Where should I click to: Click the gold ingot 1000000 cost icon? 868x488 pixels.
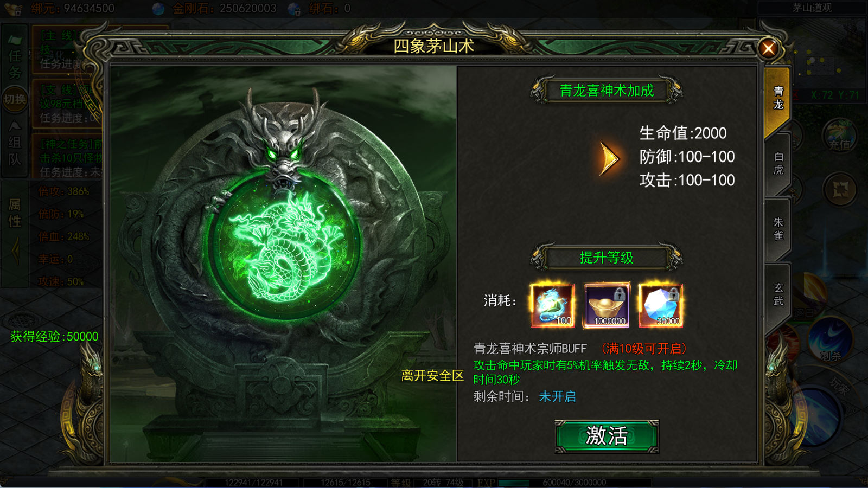pyautogui.click(x=607, y=305)
